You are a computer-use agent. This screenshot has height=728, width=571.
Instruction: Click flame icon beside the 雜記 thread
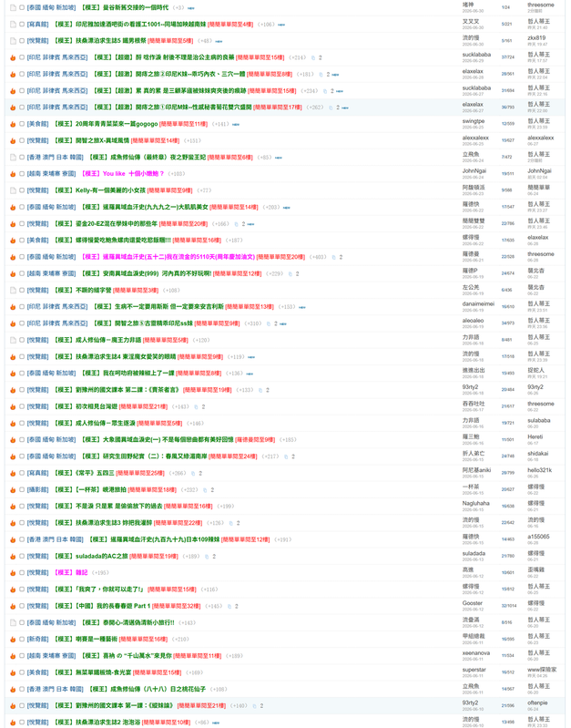point(13,573)
